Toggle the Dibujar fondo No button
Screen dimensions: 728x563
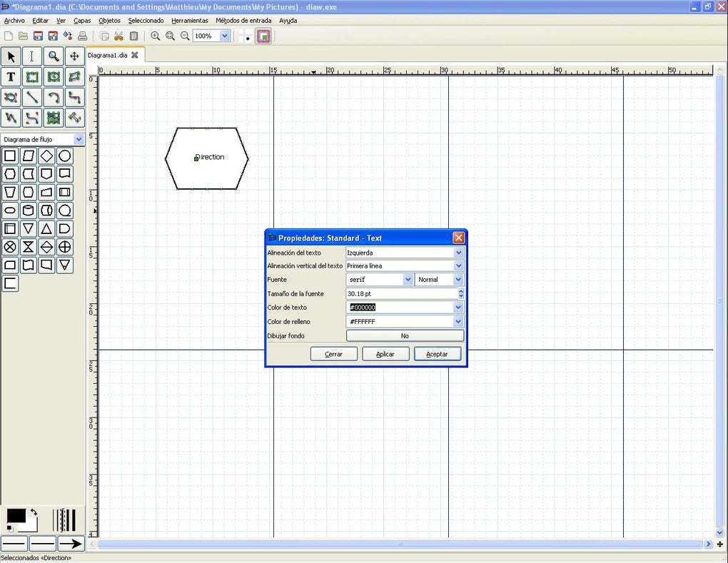405,335
